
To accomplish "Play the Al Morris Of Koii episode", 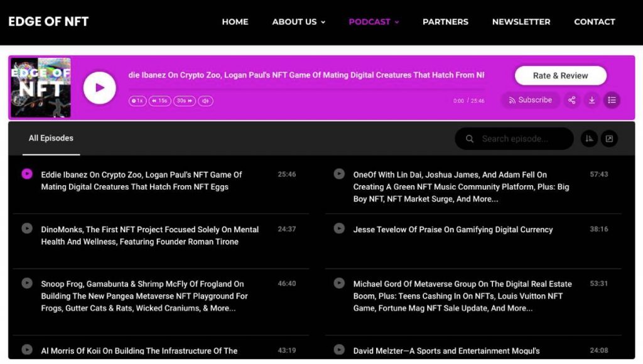I will tap(27, 350).
